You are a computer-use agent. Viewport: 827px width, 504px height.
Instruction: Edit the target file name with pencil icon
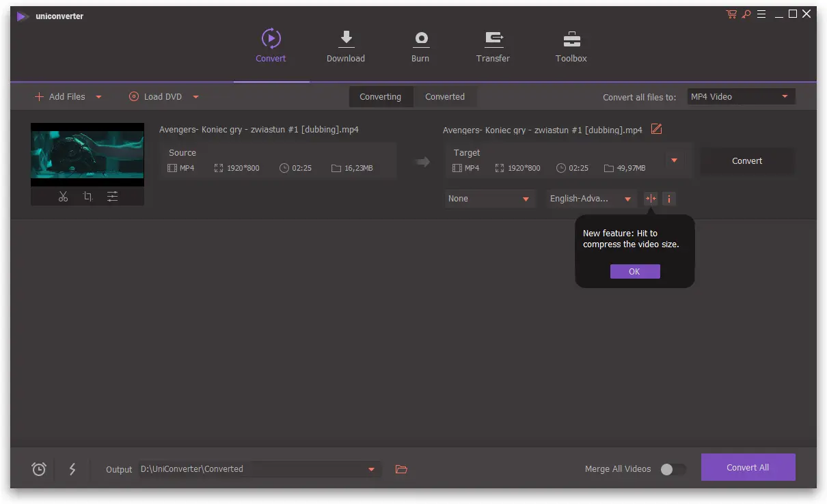click(656, 129)
